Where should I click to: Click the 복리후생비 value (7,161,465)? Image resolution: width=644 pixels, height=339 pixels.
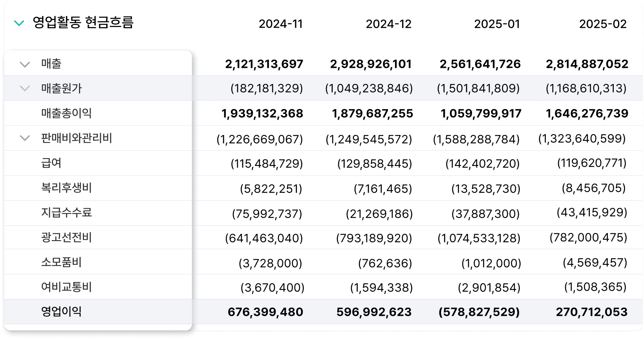383,189
